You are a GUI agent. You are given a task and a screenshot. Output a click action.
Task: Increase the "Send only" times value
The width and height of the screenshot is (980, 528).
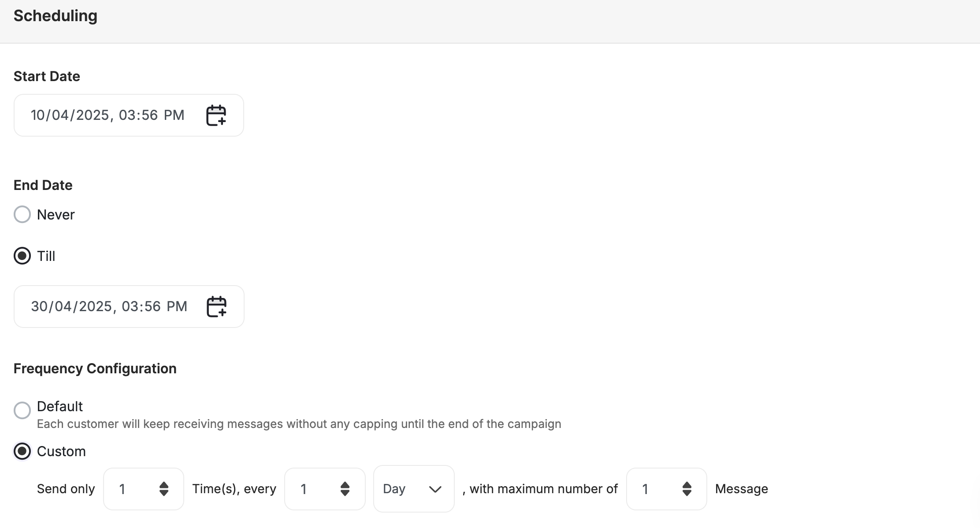164,484
